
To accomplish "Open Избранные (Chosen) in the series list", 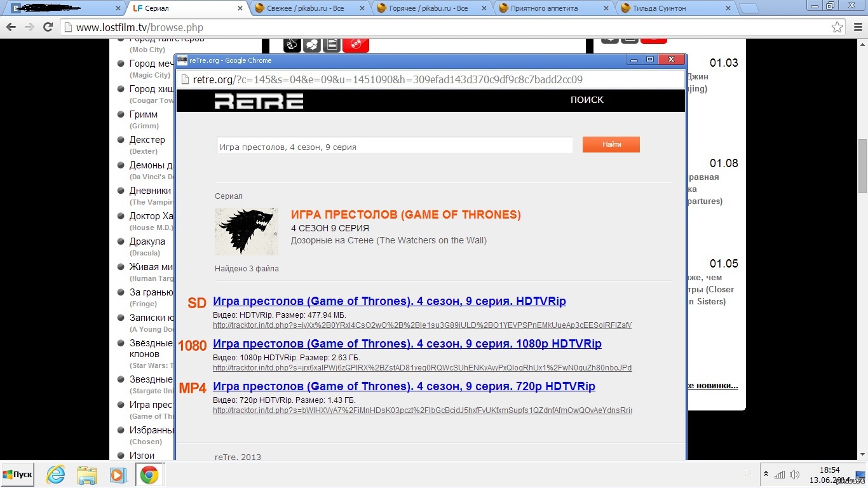I will click(x=151, y=430).
